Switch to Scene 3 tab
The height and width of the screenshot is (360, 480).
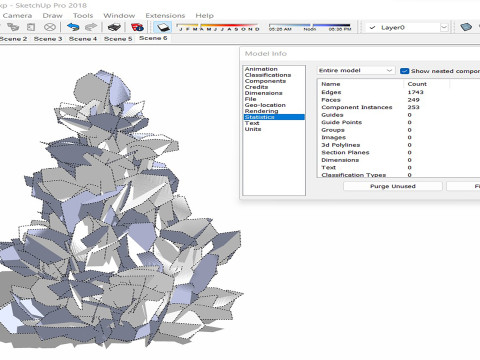point(48,39)
